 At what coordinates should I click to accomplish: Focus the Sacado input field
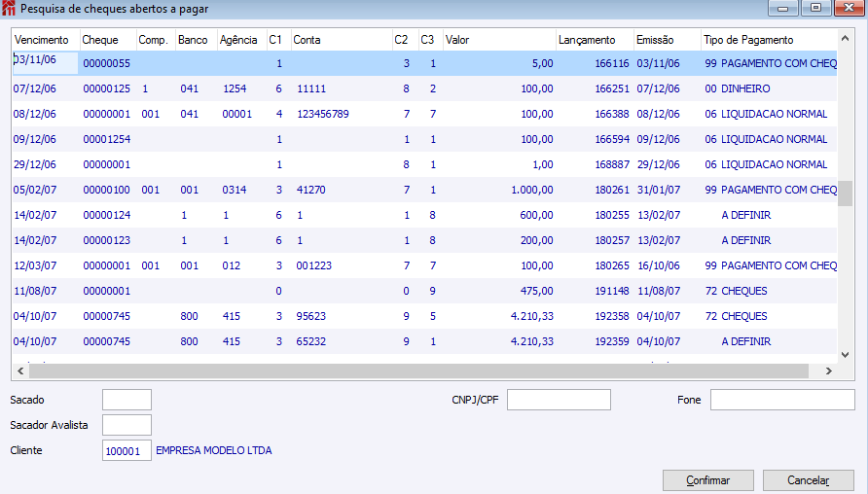(127, 400)
